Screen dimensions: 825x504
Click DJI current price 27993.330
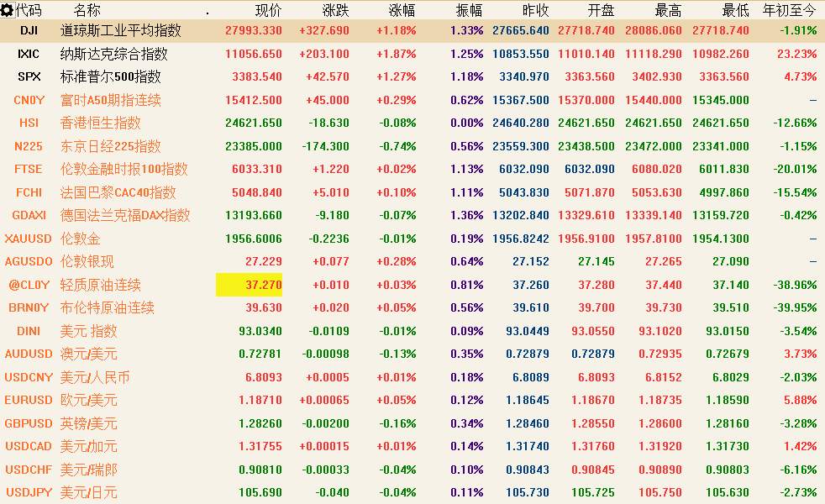tap(254, 30)
